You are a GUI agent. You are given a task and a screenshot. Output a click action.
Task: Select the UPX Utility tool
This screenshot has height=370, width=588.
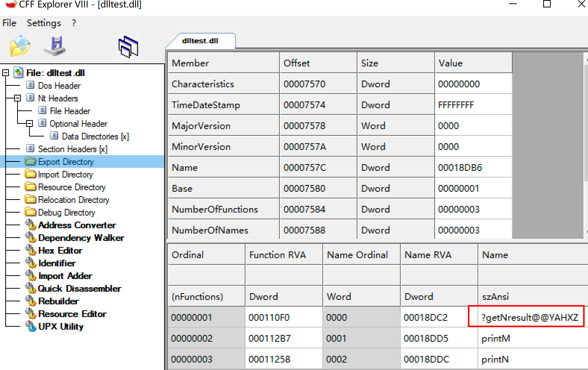click(60, 327)
